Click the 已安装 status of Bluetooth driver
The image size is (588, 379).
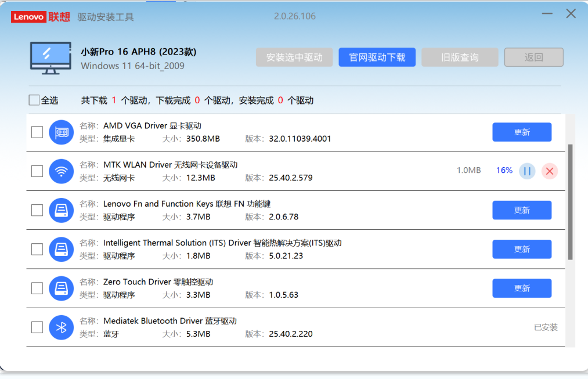pyautogui.click(x=546, y=327)
